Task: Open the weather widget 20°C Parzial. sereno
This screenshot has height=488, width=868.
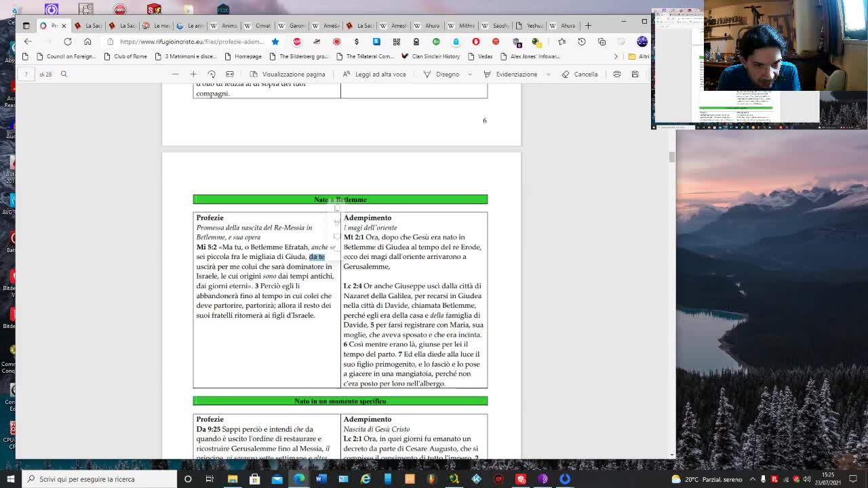Action: (706, 479)
